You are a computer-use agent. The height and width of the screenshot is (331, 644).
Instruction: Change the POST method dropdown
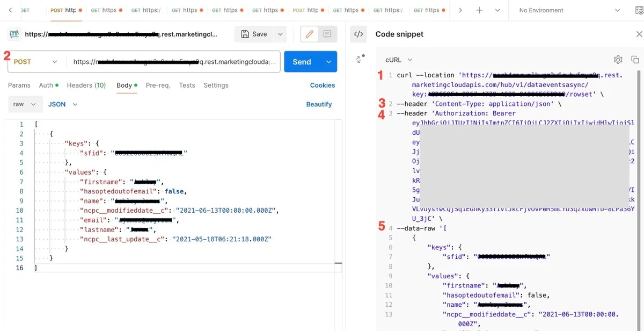[x=36, y=62]
